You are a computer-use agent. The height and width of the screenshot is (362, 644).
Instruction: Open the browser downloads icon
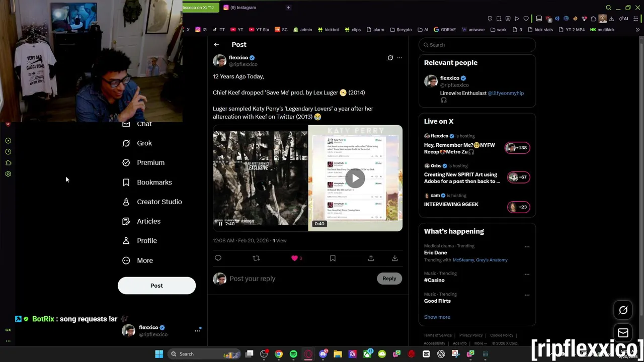pyautogui.click(x=611, y=19)
